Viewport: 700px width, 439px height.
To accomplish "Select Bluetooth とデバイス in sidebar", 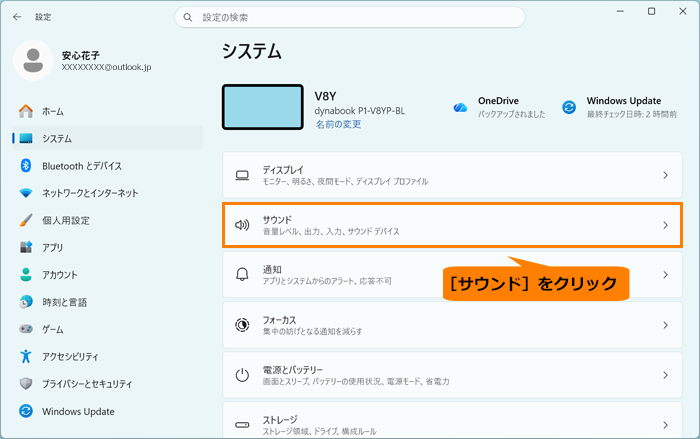I will [x=107, y=166].
